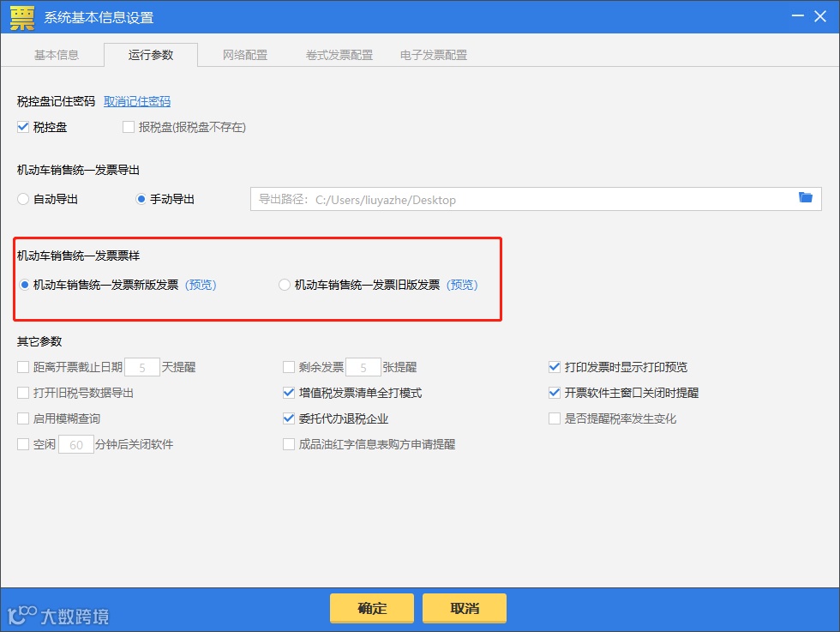Switch to the 基本信息 tab
The width and height of the screenshot is (840, 632).
click(57, 55)
